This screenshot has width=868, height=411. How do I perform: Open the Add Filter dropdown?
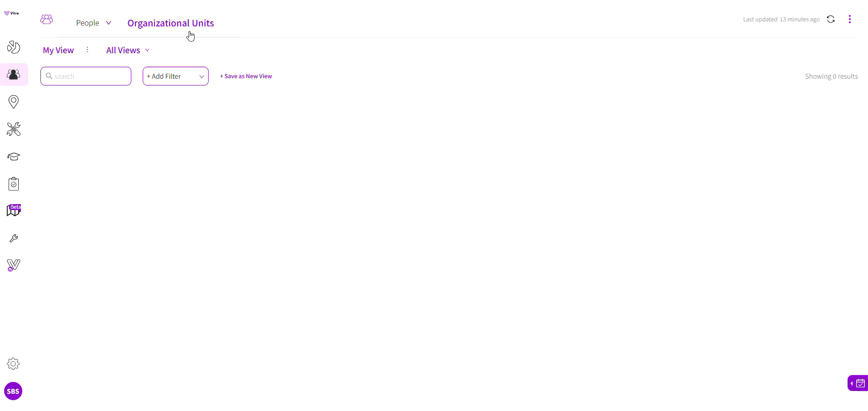[x=175, y=76]
